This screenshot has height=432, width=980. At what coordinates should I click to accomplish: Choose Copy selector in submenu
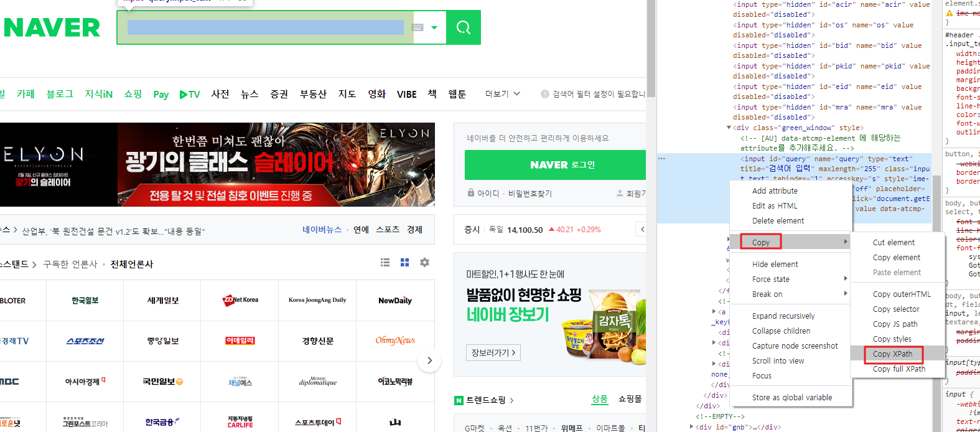[895, 309]
